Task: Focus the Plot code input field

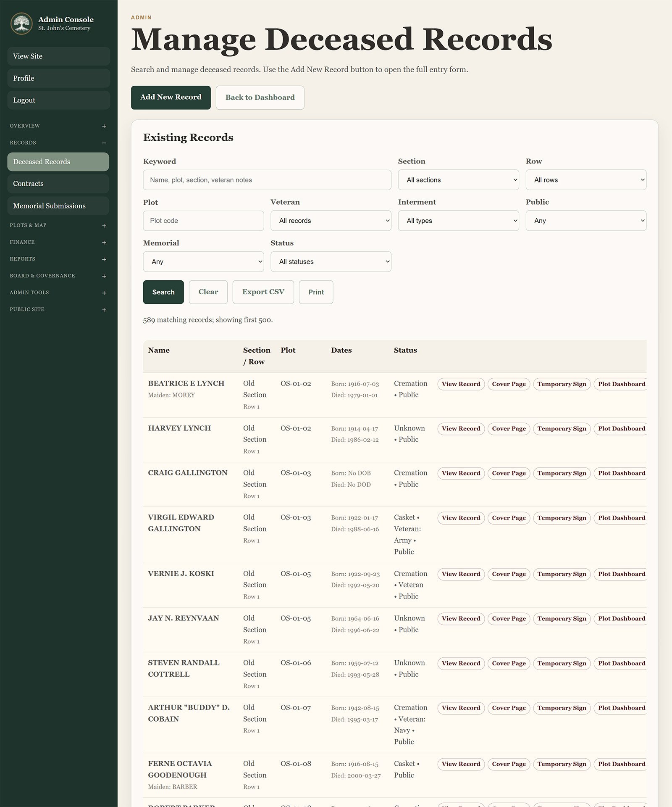Action: (x=203, y=221)
